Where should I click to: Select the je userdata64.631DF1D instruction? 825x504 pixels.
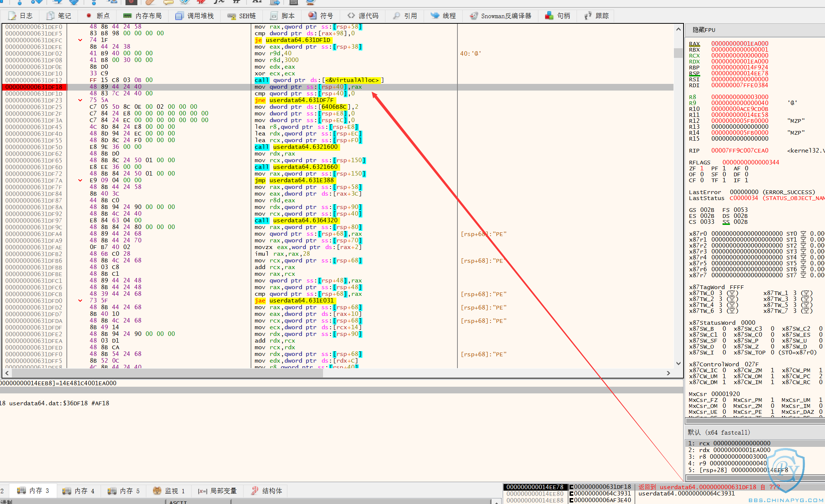pyautogui.click(x=293, y=40)
